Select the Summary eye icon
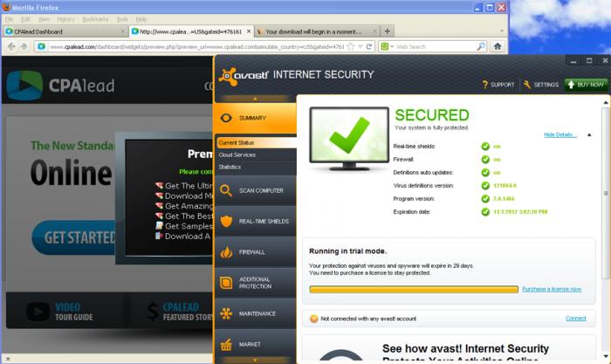Image resolution: width=611 pixels, height=364 pixels. tap(226, 118)
